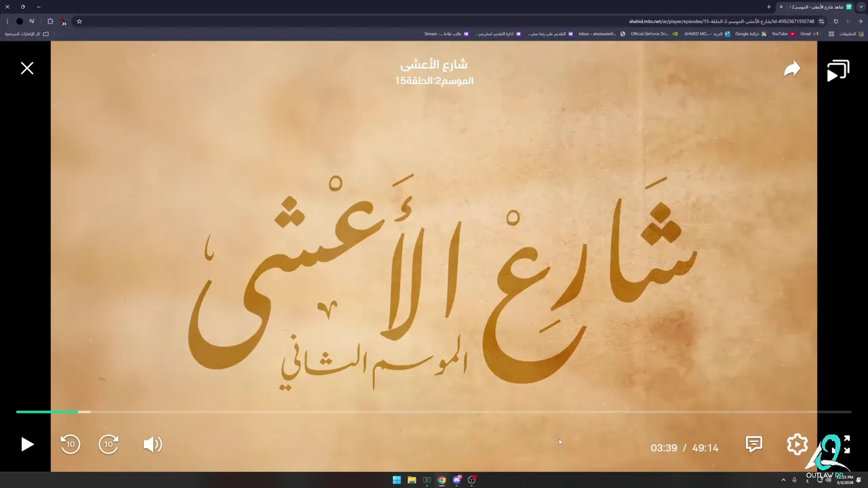This screenshot has width=868, height=488.
Task: Open the tab search dropdown
Action: 861,7
